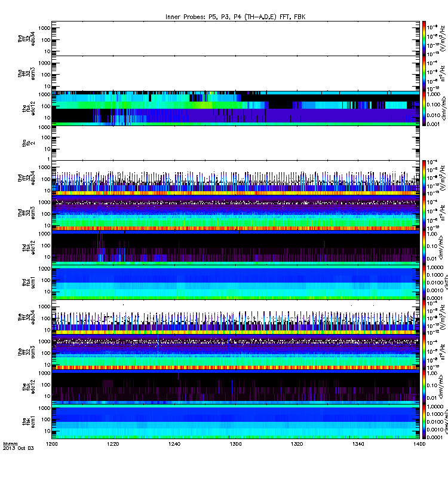The height and width of the screenshot is (478, 448).
Task: Click the thd fbk edc12 color bar
Action: pos(424,247)
